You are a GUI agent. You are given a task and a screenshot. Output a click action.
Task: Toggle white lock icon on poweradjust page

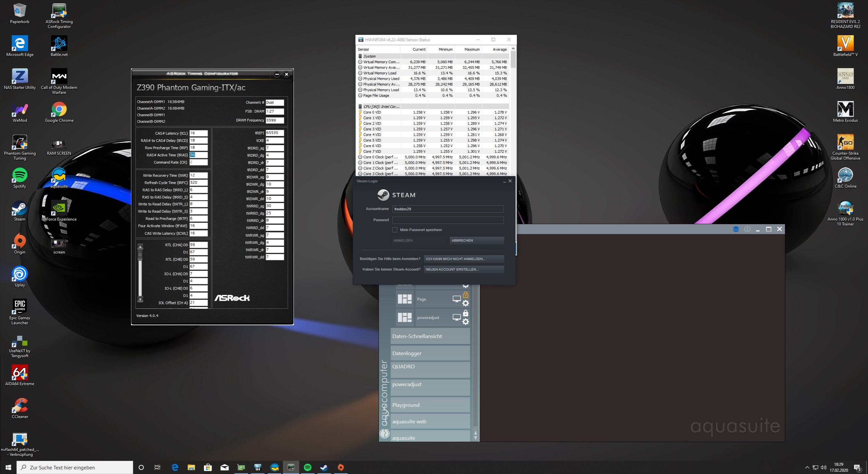[465, 313]
